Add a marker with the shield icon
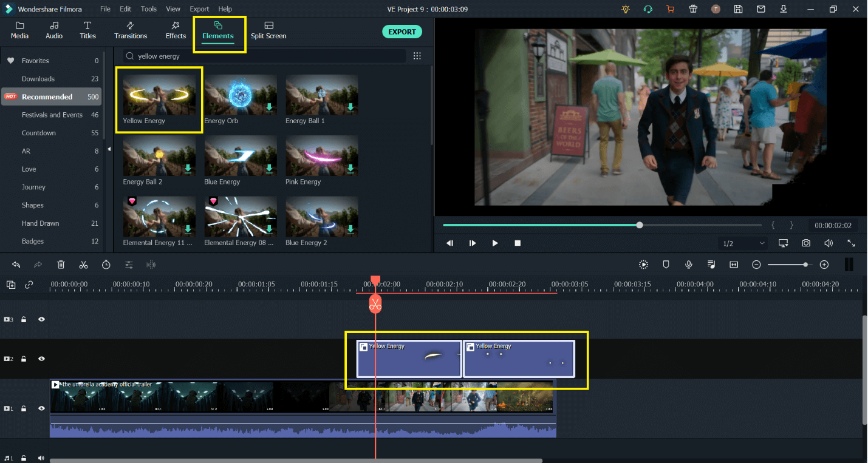 click(666, 265)
